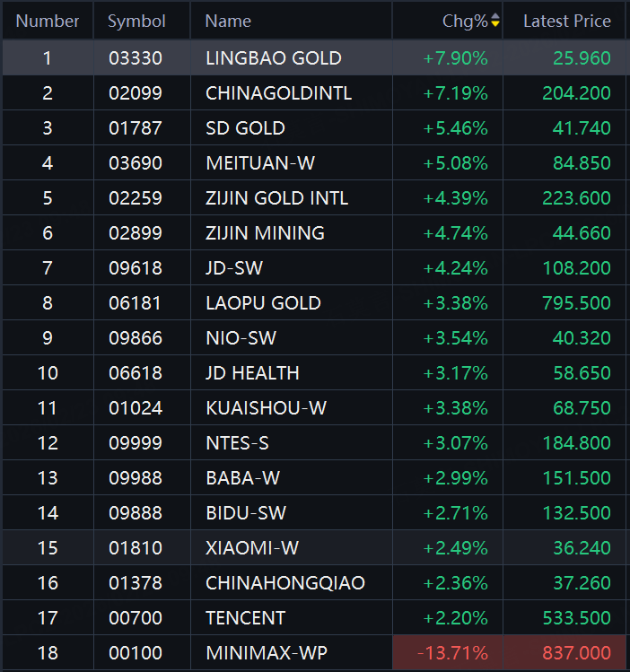
Task: Click symbol code 06618
Action: pyautogui.click(x=136, y=373)
